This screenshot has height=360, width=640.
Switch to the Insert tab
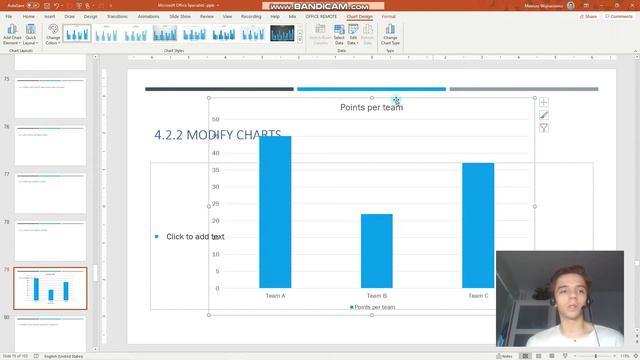coord(50,16)
